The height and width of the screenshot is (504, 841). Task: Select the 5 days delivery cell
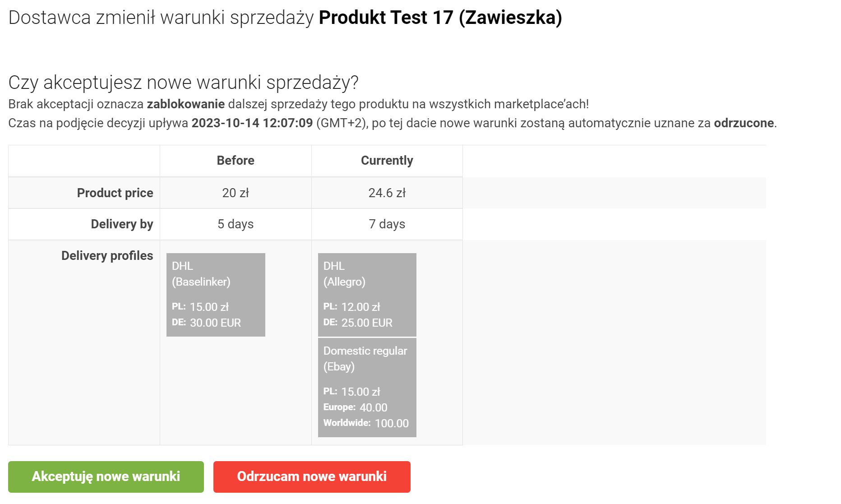236,224
